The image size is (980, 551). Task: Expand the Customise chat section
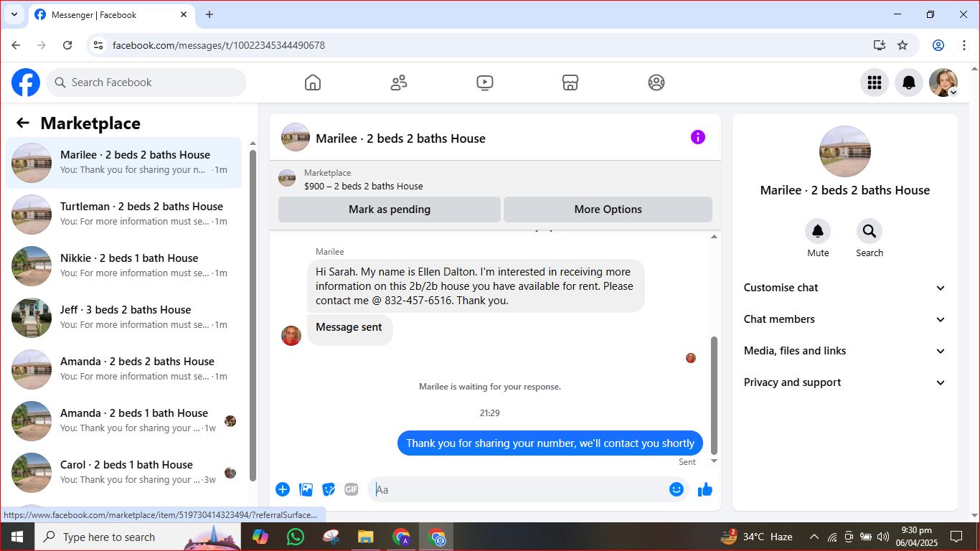click(x=845, y=288)
